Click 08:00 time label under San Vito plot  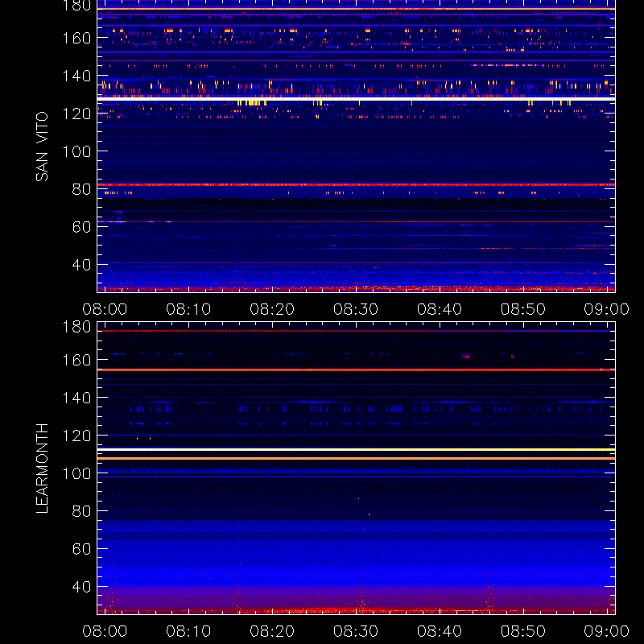105,309
